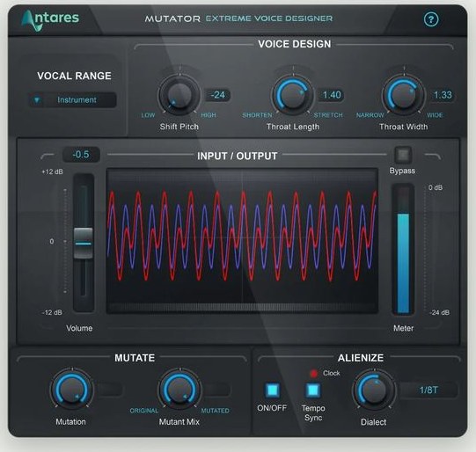Click the waveform display
The width and height of the screenshot is (476, 452).
pyautogui.click(x=242, y=241)
